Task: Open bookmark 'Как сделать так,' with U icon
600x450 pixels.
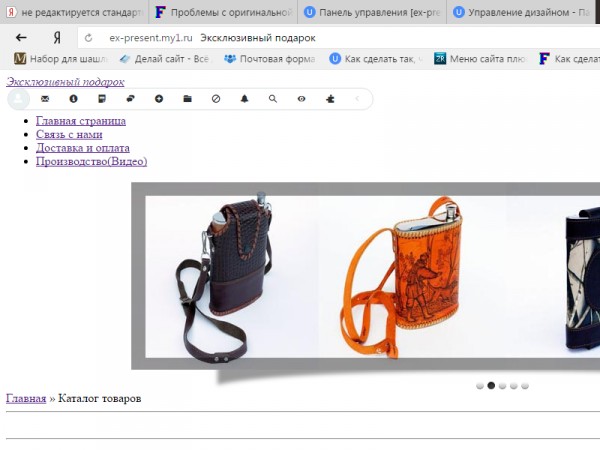Action: tap(376, 59)
